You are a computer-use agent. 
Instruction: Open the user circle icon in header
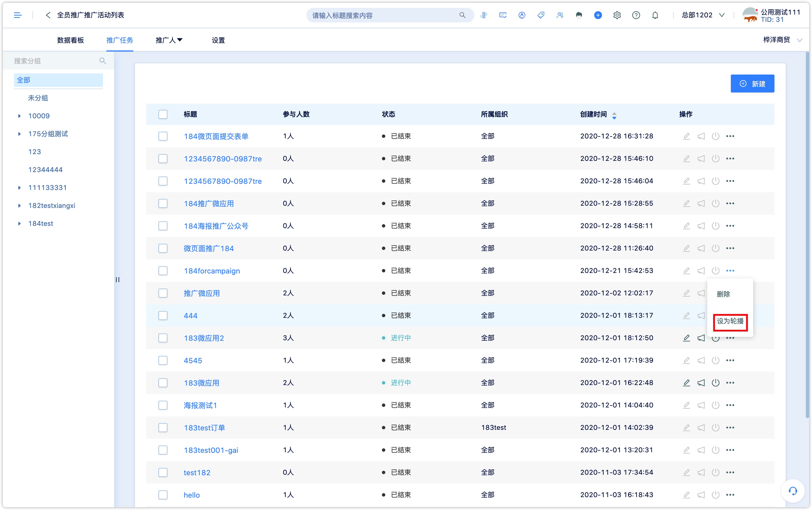coord(522,15)
